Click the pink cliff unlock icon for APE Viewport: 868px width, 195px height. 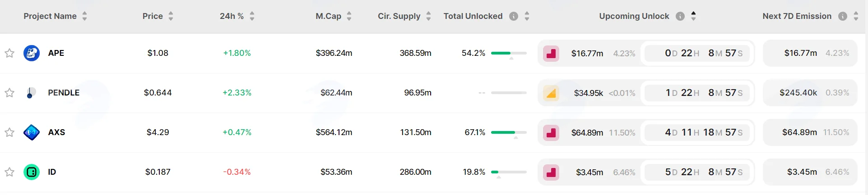[551, 54]
